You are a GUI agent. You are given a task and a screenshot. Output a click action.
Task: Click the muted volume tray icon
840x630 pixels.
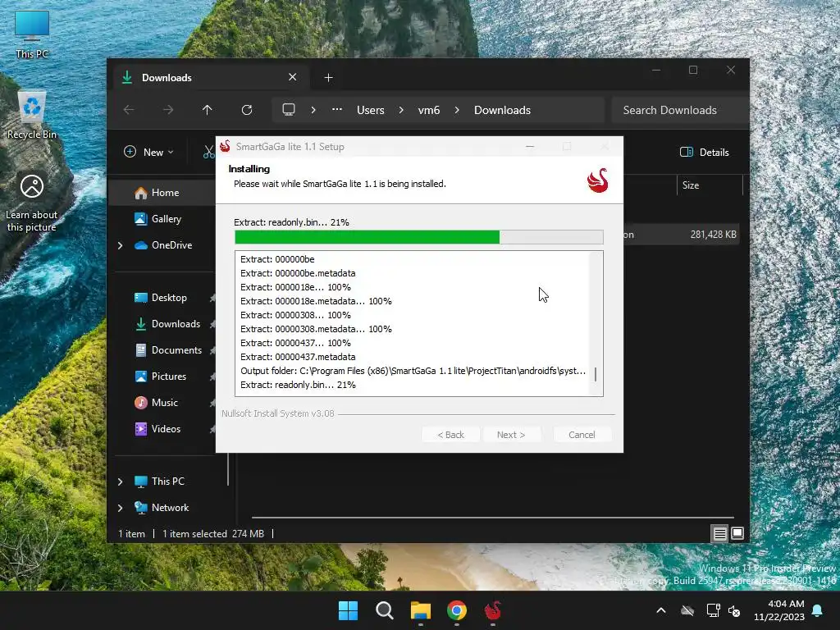[734, 610]
